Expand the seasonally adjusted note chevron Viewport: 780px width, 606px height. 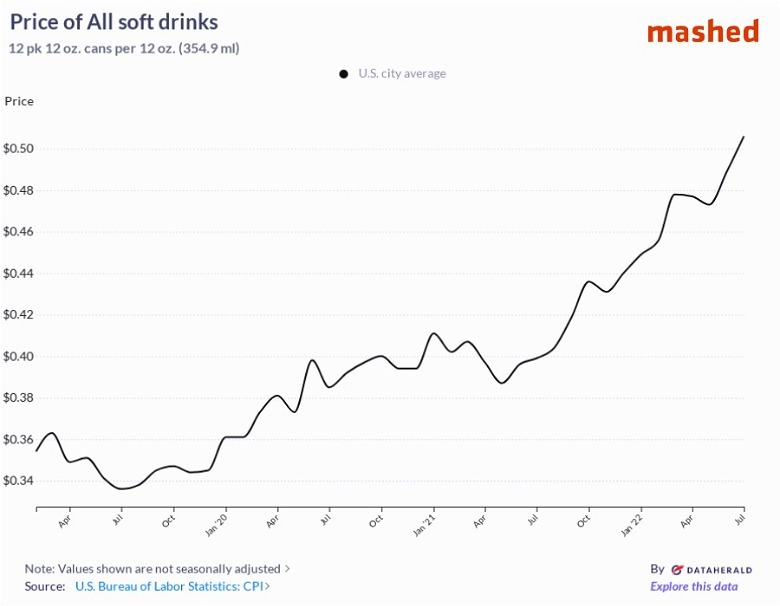288,569
